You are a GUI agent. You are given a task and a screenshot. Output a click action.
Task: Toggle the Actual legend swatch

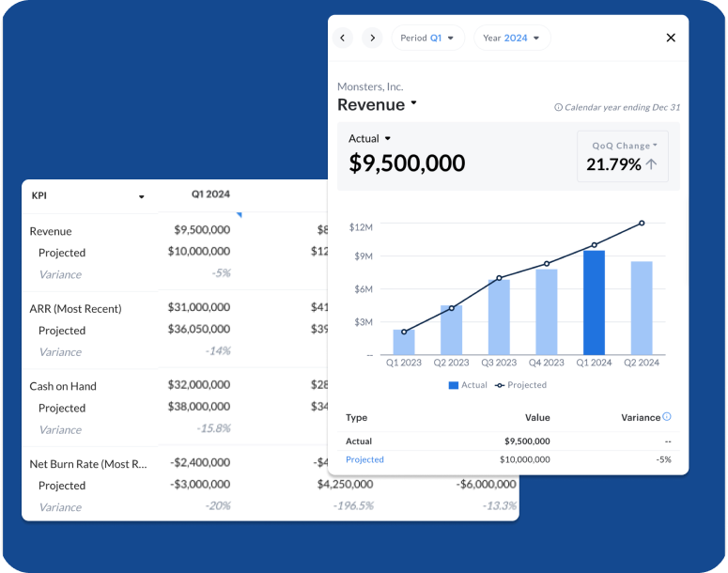click(x=454, y=385)
